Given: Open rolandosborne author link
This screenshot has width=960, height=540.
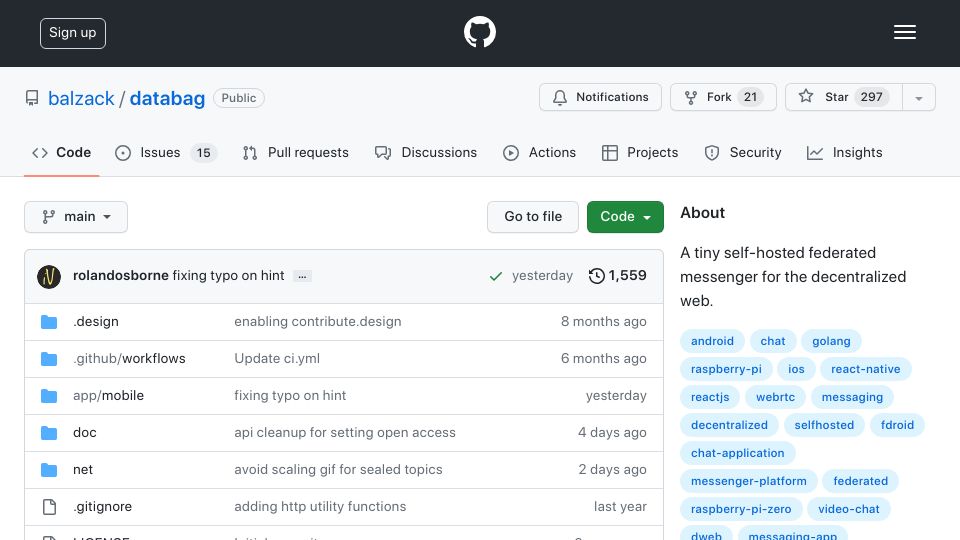Looking at the screenshot, I should pyautogui.click(x=121, y=276).
